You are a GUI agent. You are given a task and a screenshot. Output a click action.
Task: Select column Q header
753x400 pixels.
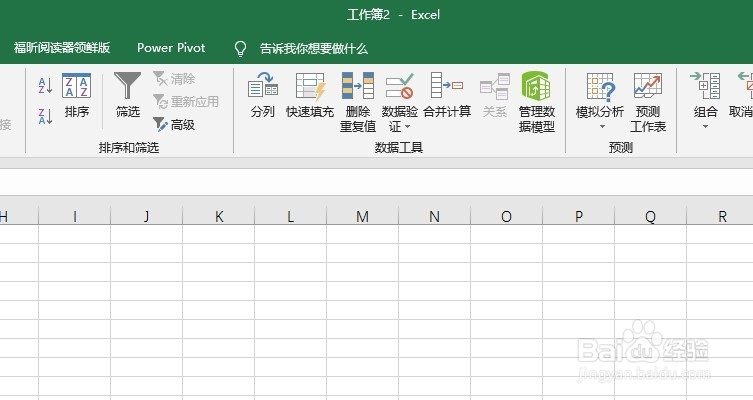pos(651,216)
